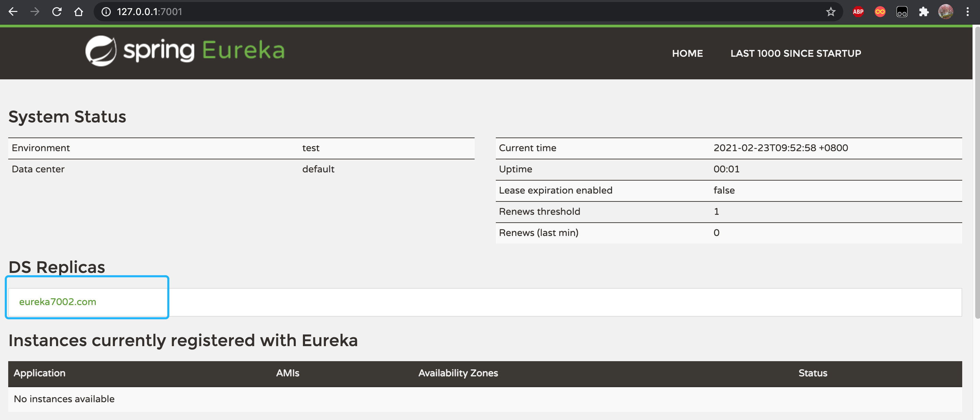Viewport: 980px width, 420px height.
Task: Select the renews last min value 0
Action: click(x=716, y=233)
